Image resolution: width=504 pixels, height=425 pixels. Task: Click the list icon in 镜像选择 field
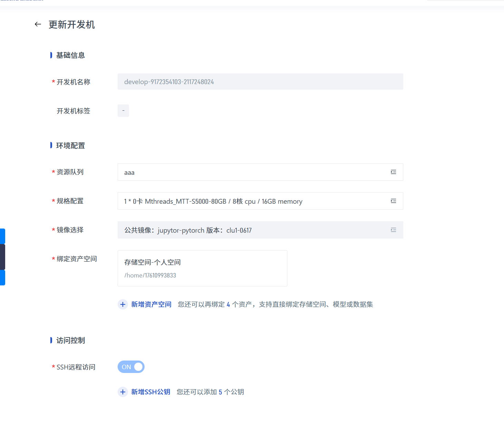click(393, 230)
